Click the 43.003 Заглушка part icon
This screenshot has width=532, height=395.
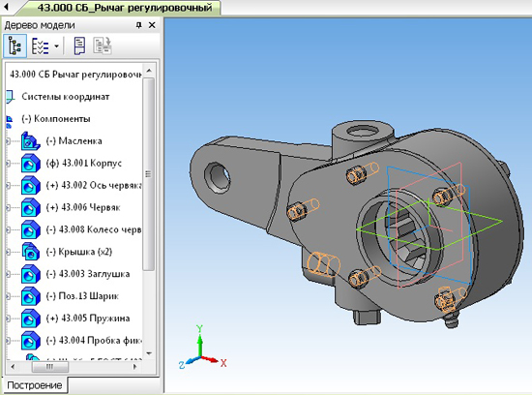click(x=31, y=274)
